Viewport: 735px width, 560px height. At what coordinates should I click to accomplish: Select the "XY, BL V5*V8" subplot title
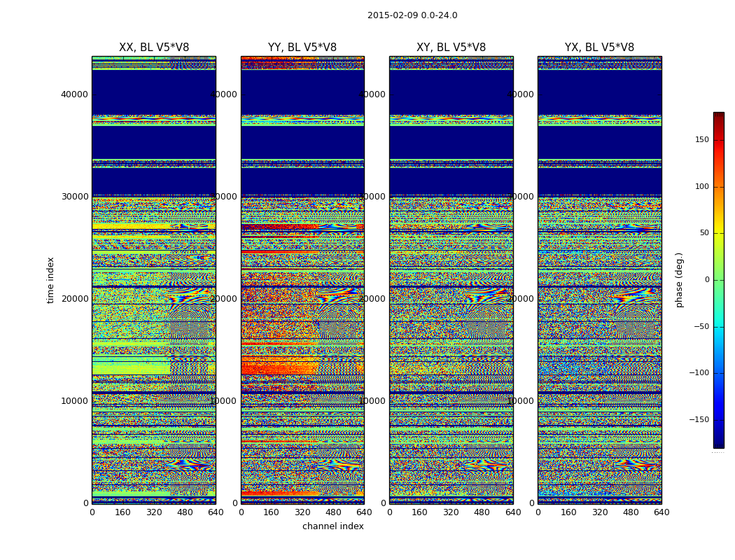tap(451, 48)
